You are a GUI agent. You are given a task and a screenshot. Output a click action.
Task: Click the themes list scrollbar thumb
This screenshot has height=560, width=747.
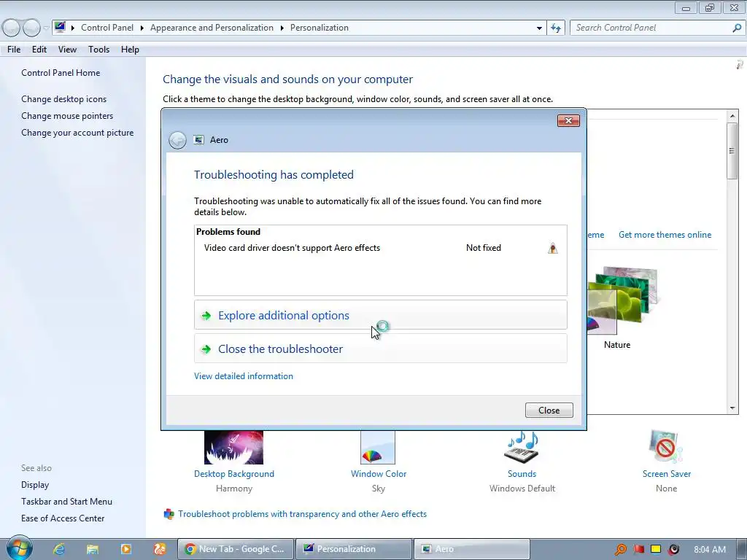tap(732, 151)
